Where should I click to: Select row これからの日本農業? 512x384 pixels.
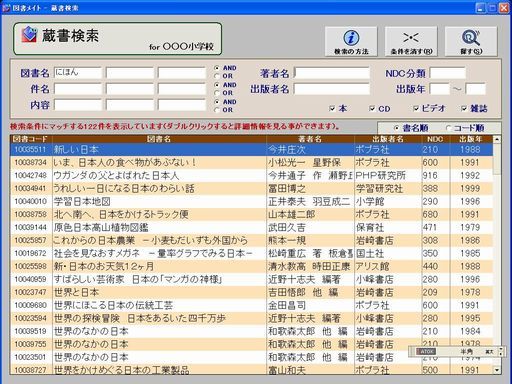[251, 240]
